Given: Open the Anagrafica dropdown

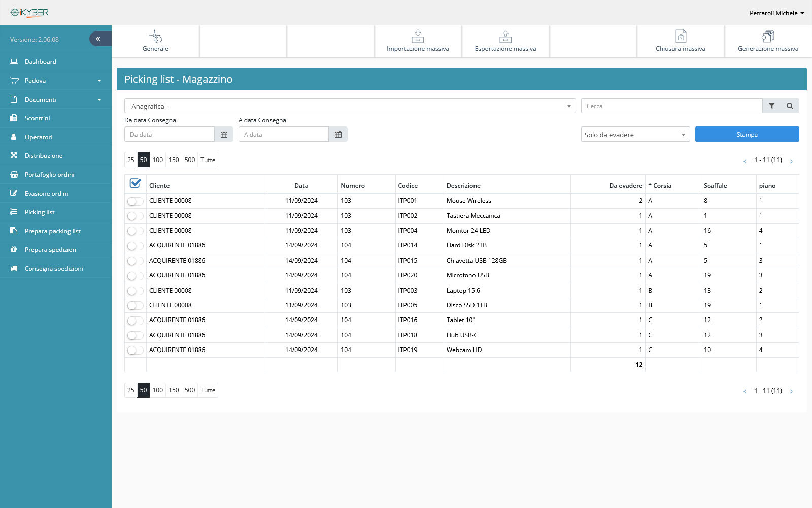Looking at the screenshot, I should 350,106.
